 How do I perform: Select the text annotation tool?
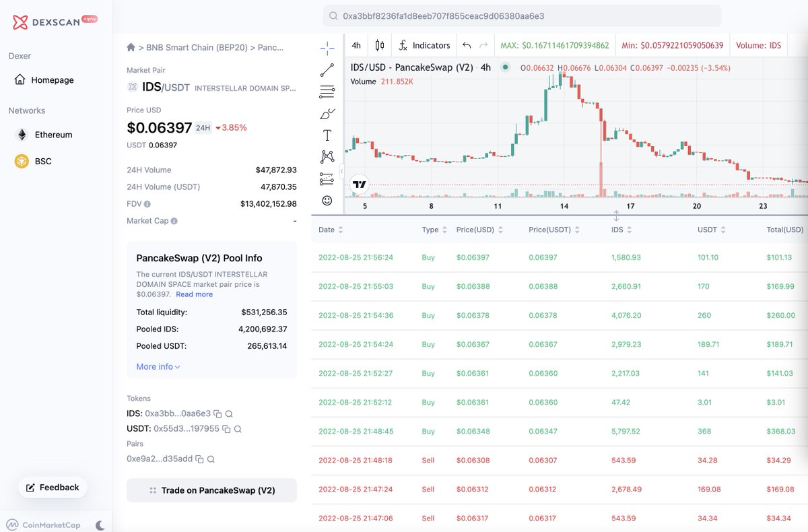click(x=327, y=135)
